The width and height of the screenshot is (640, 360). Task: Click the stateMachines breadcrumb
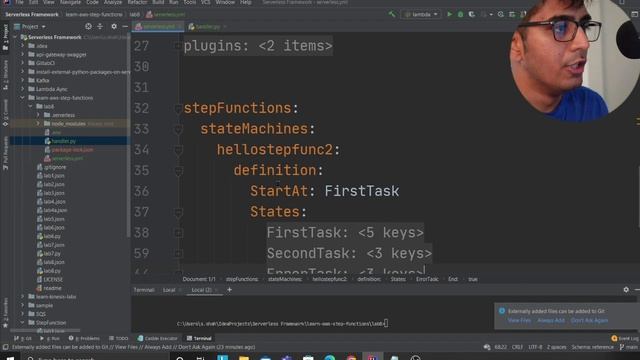tap(285, 279)
